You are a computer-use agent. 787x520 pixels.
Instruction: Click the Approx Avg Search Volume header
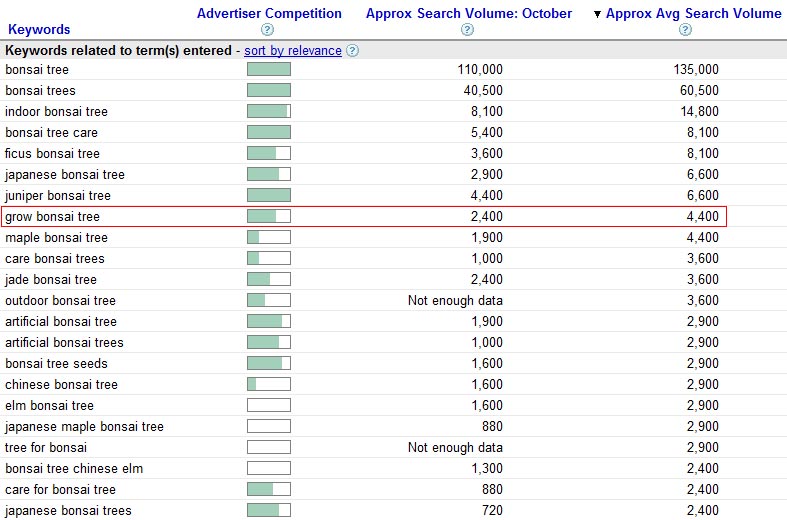693,14
